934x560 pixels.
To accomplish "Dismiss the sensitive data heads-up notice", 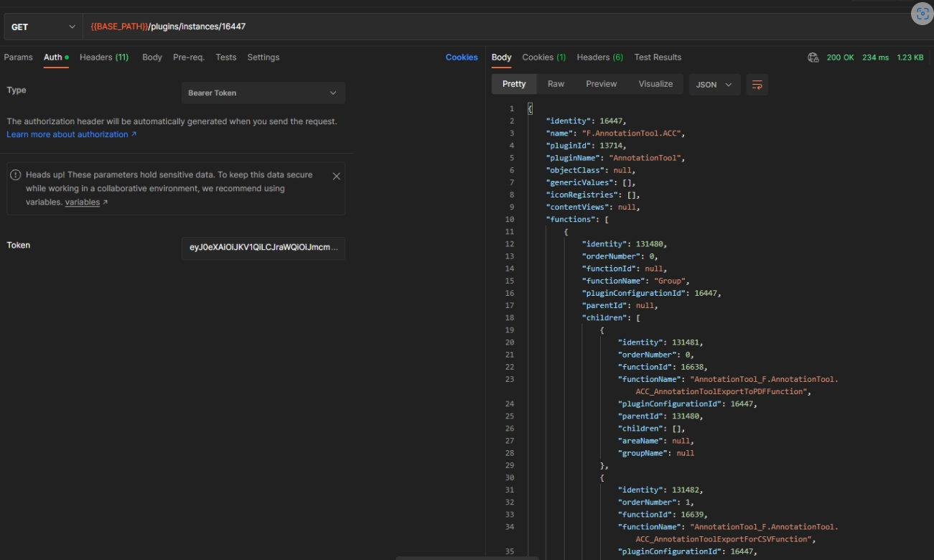I will 336,176.
